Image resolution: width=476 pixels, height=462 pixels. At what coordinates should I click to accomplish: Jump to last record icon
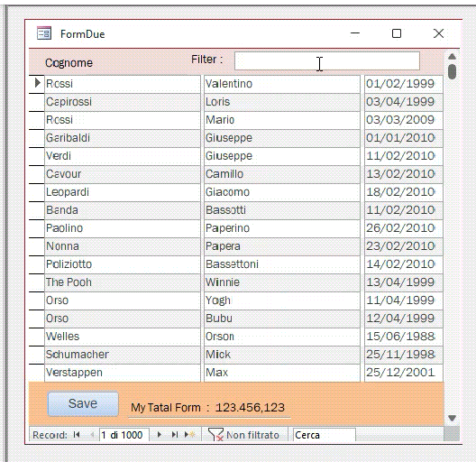tap(175, 435)
